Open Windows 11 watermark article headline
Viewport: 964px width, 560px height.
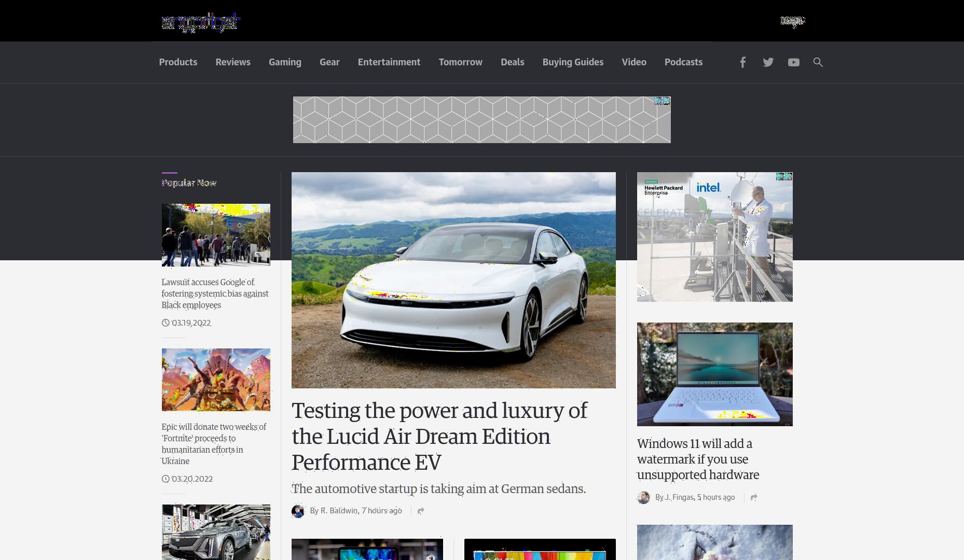tap(698, 459)
